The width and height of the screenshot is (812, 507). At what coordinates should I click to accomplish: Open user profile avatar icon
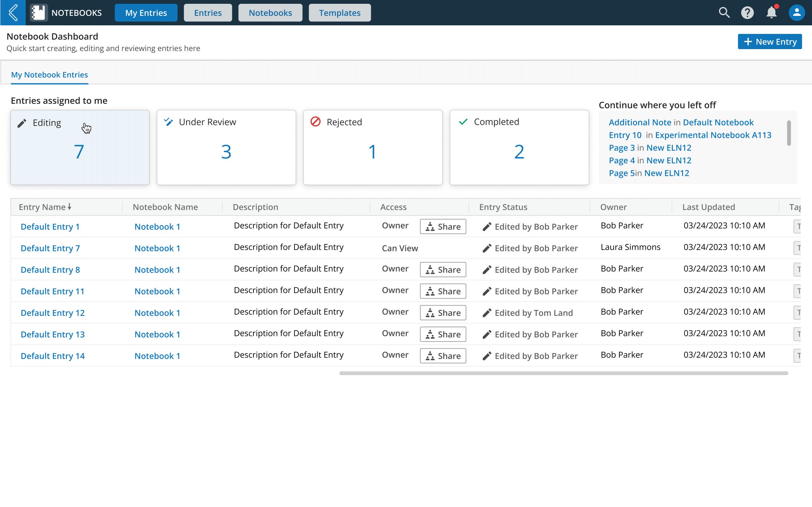(796, 13)
